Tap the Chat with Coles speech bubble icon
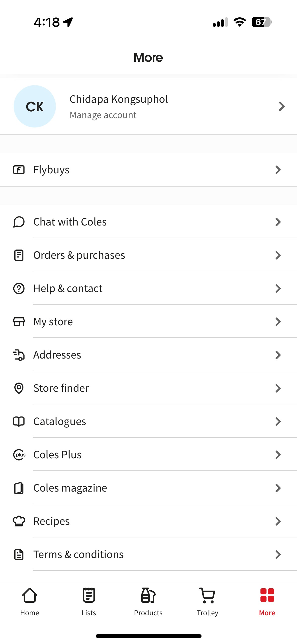This screenshot has width=297, height=644. [x=19, y=222]
